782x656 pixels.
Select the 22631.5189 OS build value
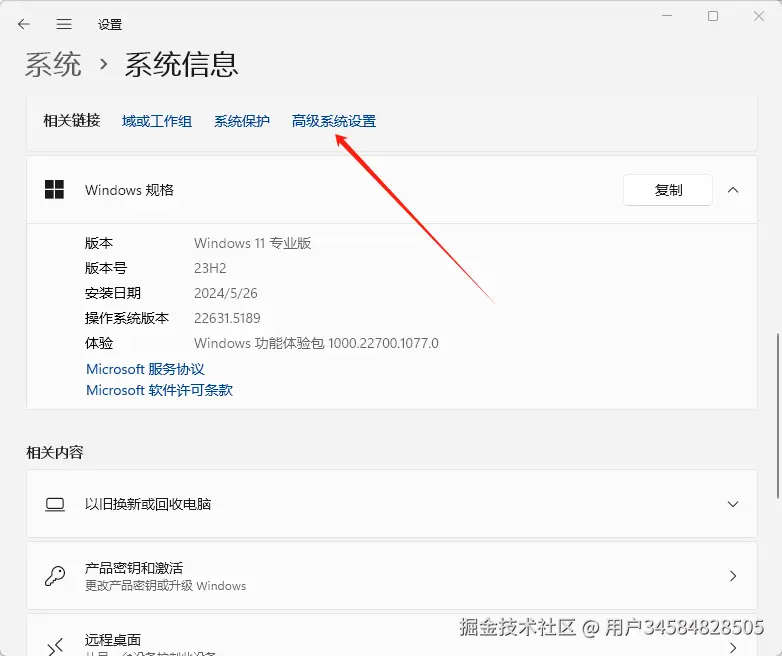click(227, 318)
